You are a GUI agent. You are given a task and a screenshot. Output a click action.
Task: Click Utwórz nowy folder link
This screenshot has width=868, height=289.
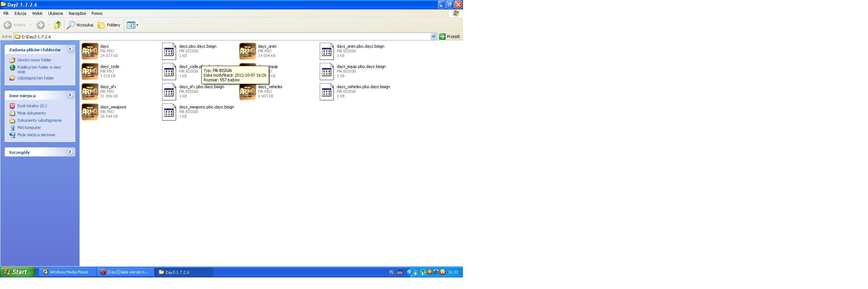pos(34,60)
